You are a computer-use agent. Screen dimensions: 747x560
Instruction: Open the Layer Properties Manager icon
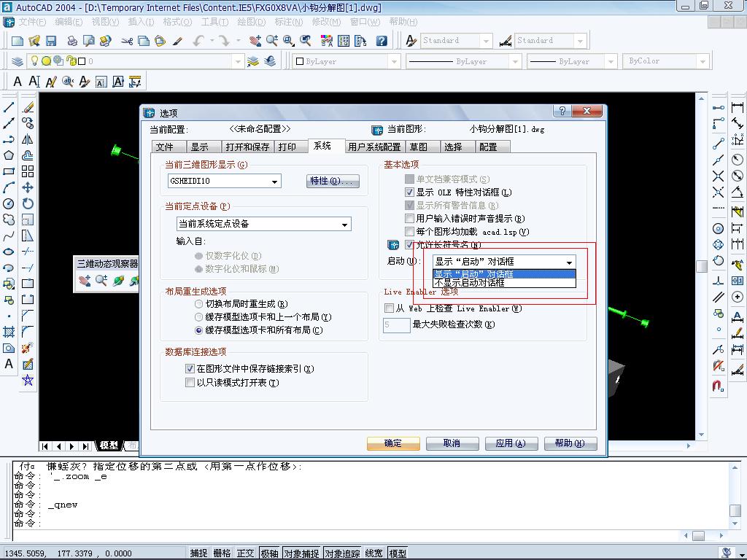[x=18, y=61]
